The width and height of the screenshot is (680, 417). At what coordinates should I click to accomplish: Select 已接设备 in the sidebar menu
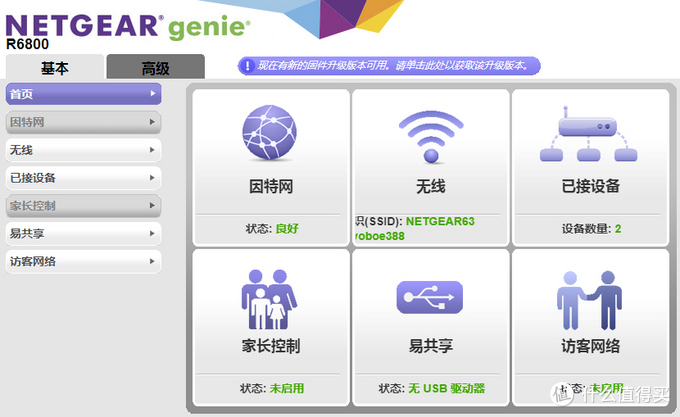pos(84,178)
